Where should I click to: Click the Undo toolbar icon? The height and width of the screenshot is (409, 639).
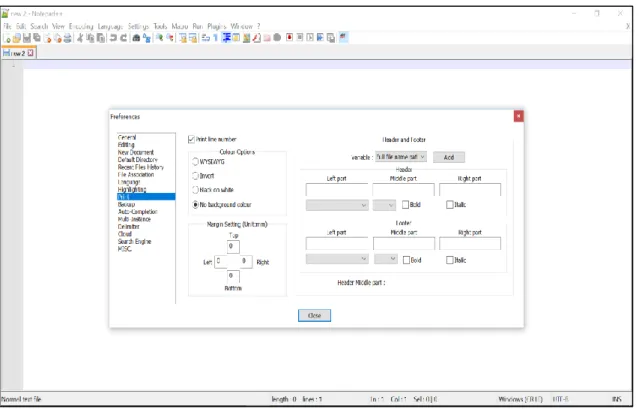point(113,38)
